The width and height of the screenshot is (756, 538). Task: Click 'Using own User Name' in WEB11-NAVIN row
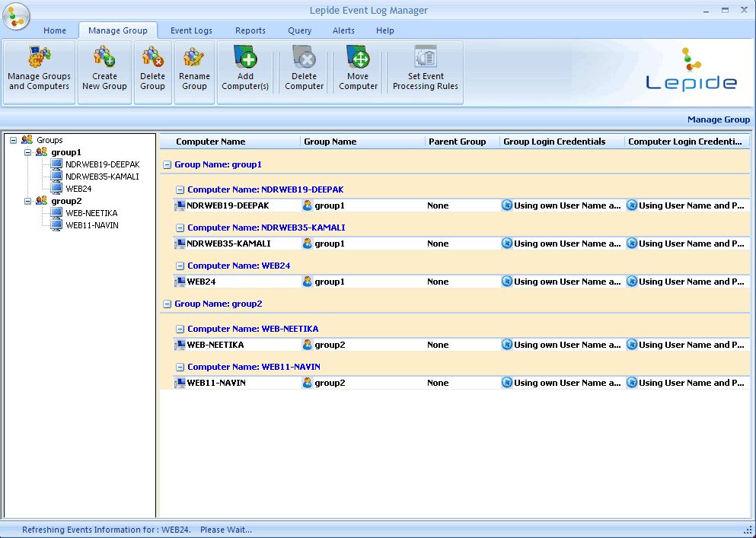[x=567, y=383]
